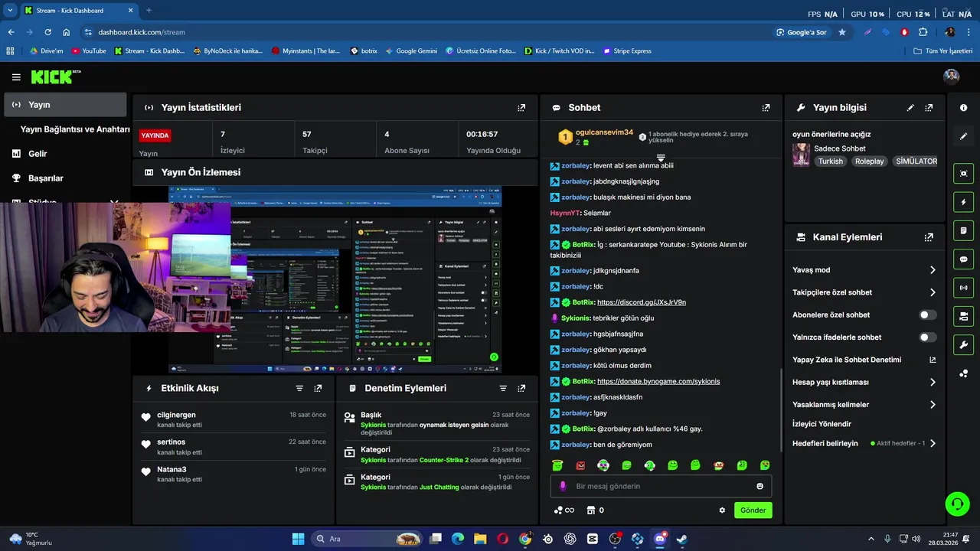Open Windows Start menu

coord(298,539)
